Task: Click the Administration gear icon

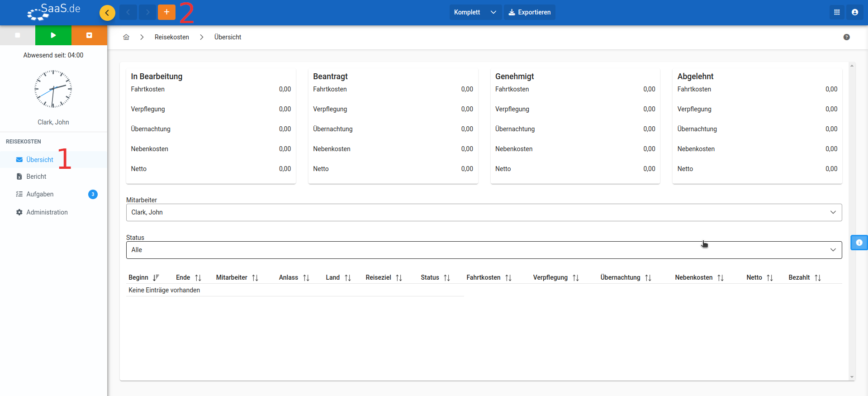Action: tap(19, 212)
